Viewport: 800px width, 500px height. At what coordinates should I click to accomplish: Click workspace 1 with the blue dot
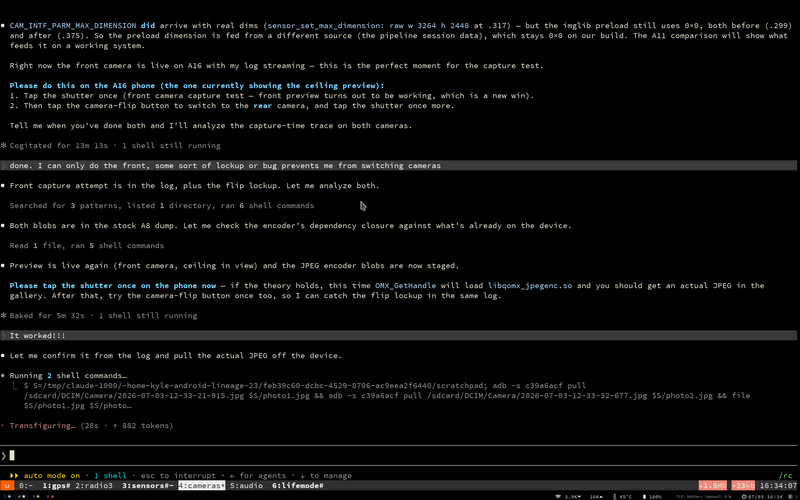pyautogui.click(x=5, y=496)
